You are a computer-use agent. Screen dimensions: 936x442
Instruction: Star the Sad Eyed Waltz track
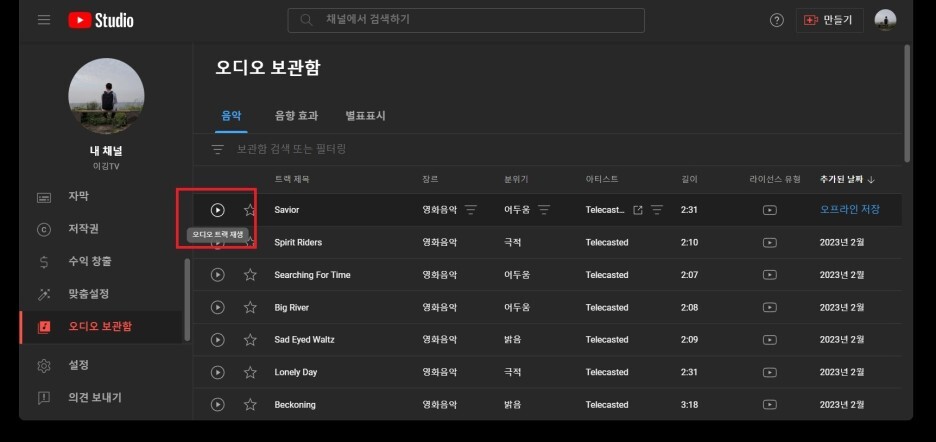tap(250, 339)
